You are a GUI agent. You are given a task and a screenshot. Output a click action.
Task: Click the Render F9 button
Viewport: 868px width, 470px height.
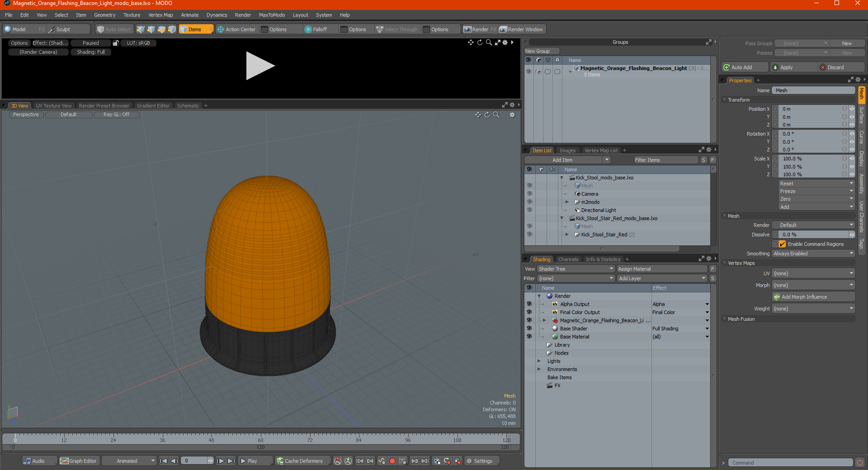[480, 29]
